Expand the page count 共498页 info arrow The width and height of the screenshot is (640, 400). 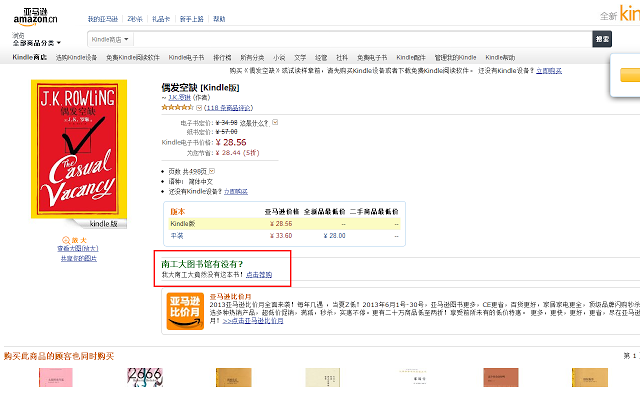(212, 171)
